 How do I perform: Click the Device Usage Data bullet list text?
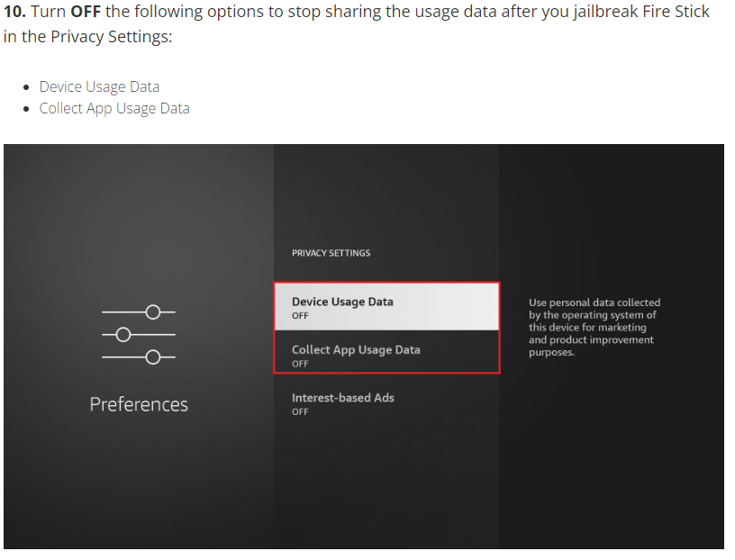coord(99,86)
